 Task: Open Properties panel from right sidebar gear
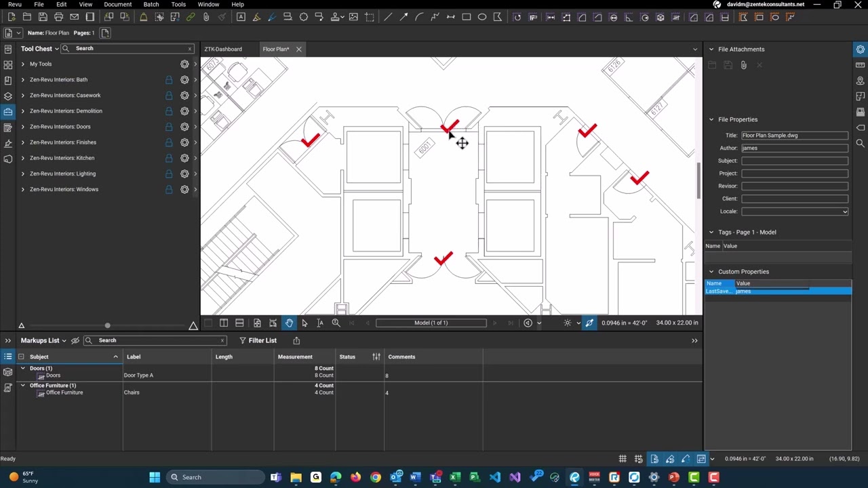pyautogui.click(x=860, y=49)
